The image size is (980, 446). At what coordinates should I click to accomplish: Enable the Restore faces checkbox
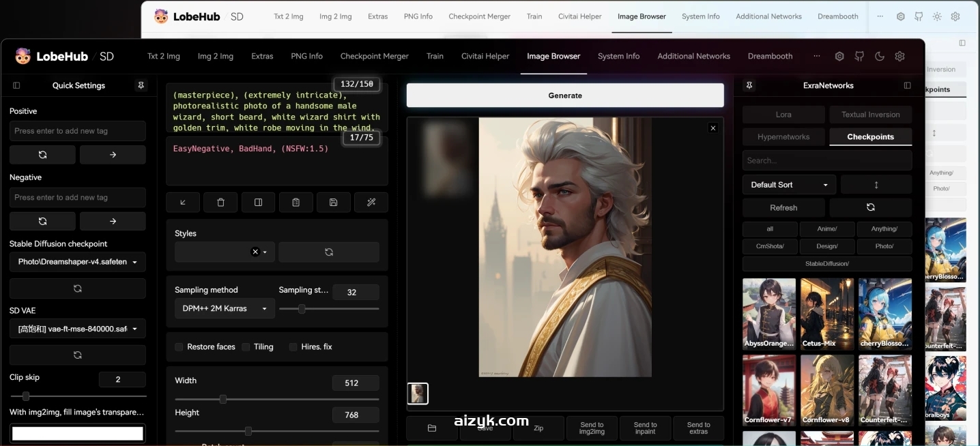179,347
